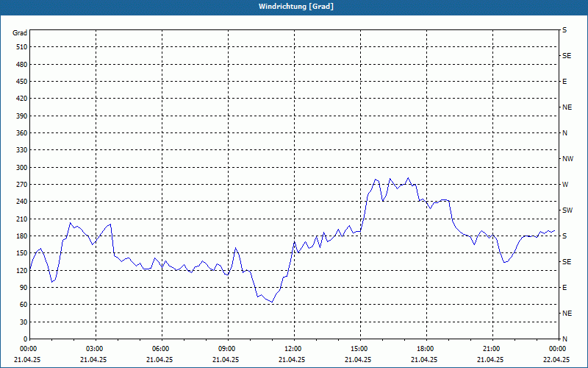
Task: Click the 21.04.25 date under 18:00
Action: (x=424, y=360)
